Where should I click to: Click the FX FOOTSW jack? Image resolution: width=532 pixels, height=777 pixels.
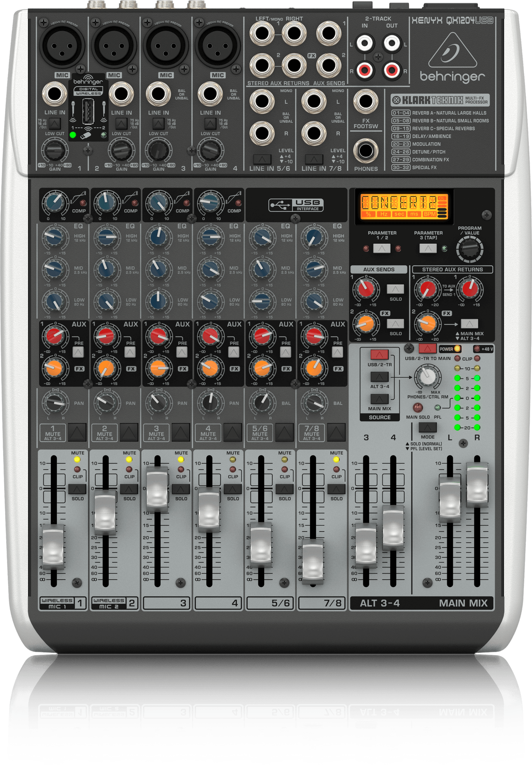(366, 102)
